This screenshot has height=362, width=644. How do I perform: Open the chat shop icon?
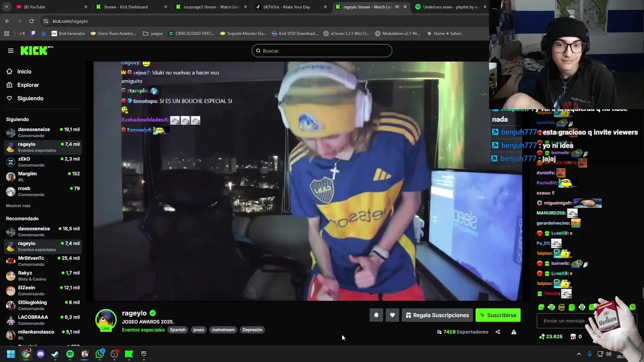tap(573, 336)
